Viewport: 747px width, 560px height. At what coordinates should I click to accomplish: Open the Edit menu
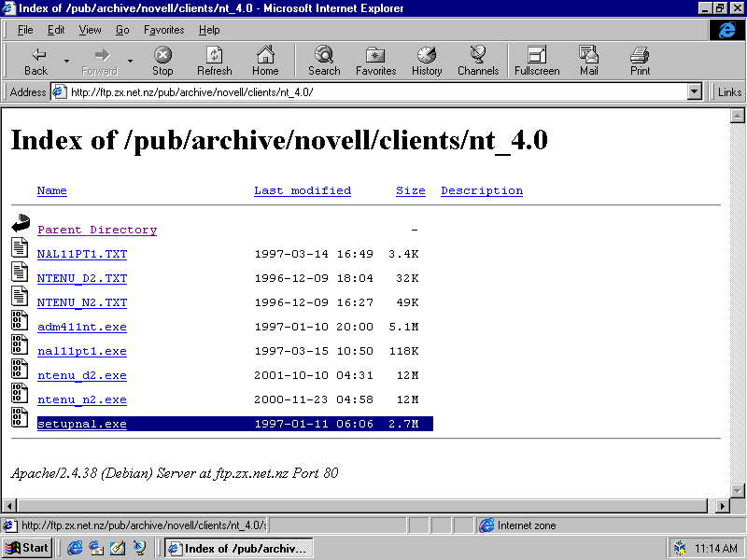tap(56, 30)
